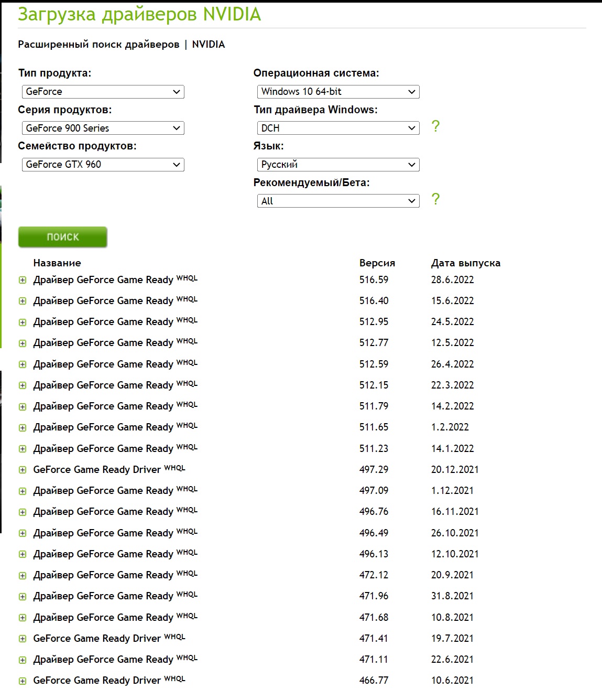Open GeForce Game Ready Driver dated 19.7.2021
The width and height of the screenshot is (602, 700).
pyautogui.click(x=109, y=638)
